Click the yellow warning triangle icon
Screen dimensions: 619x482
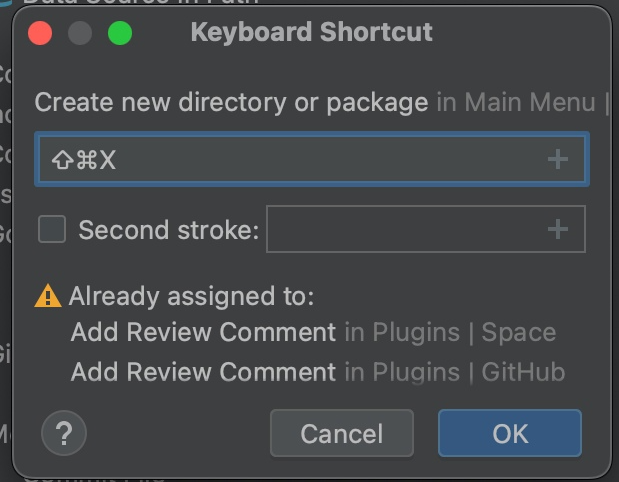tap(48, 296)
